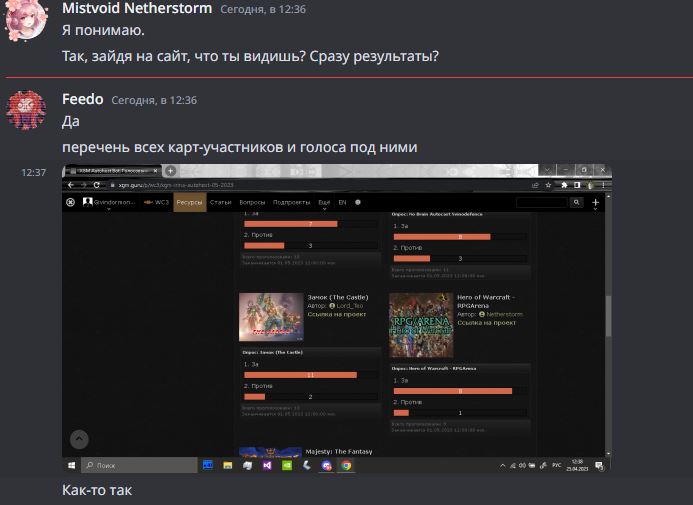The image size is (693, 505).
Task: Click the magnifier search button
Action: pos(576,202)
